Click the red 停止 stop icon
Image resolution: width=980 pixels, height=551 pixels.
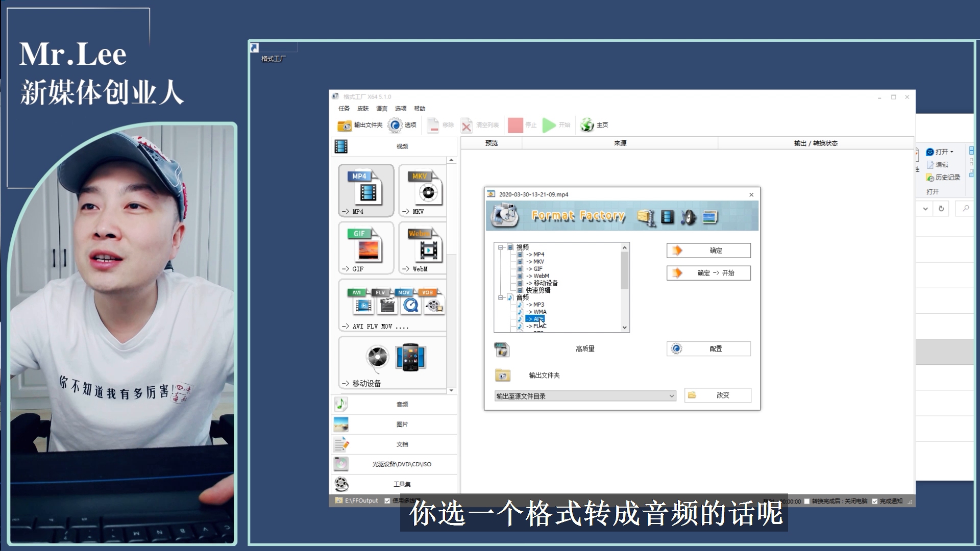click(x=516, y=125)
